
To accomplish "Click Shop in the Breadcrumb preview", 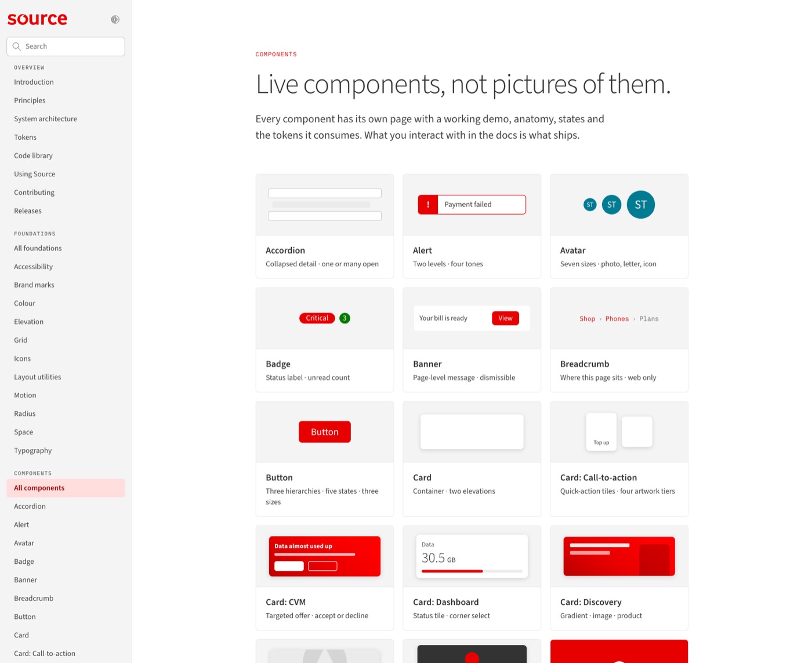I will (587, 319).
